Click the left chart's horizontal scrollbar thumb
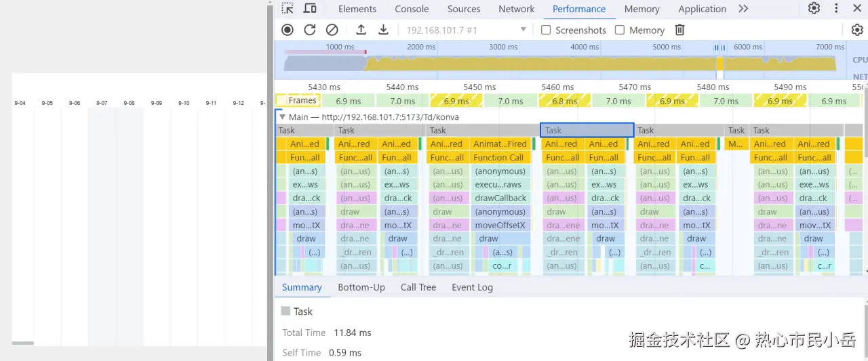Screen dimensions: 868x361 (x=23, y=343)
